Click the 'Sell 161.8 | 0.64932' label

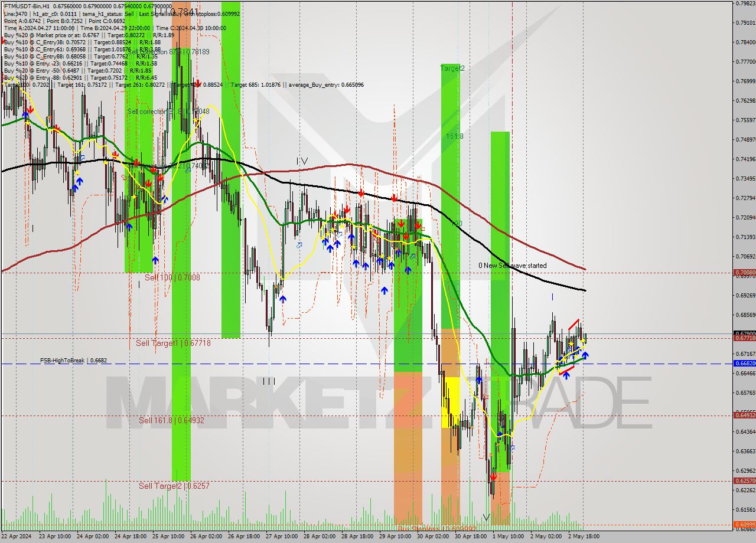click(x=171, y=420)
